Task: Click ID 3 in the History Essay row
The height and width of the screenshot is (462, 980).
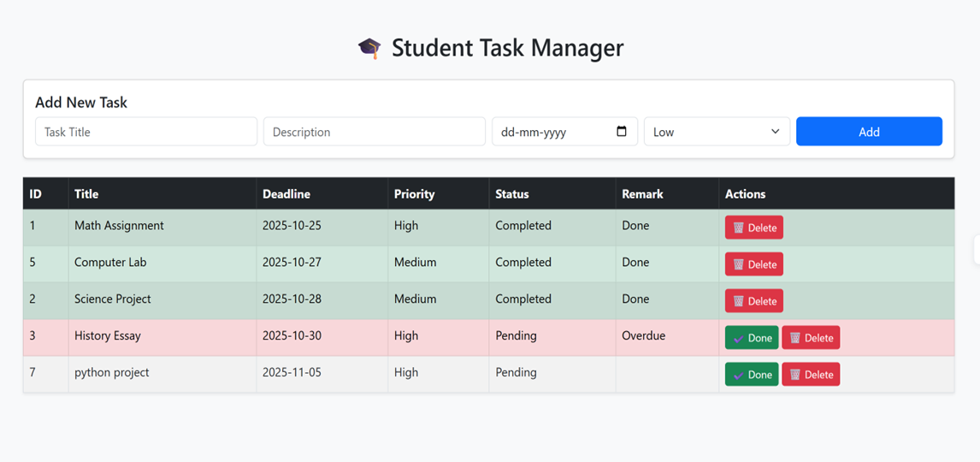Action: pos(32,335)
